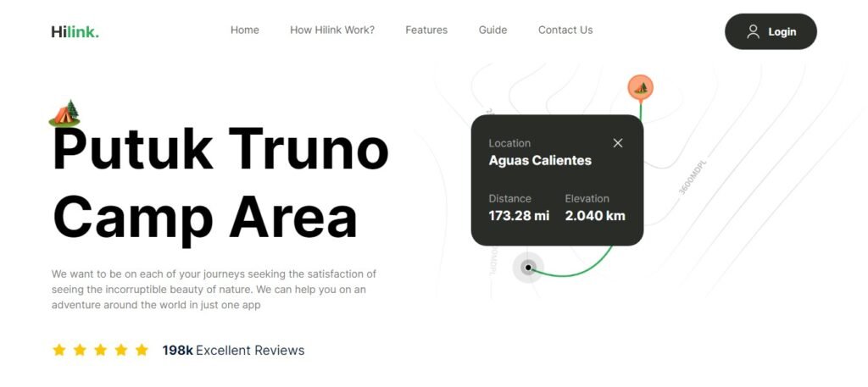
Task: Open the How Hilink Work? section
Action: click(331, 30)
